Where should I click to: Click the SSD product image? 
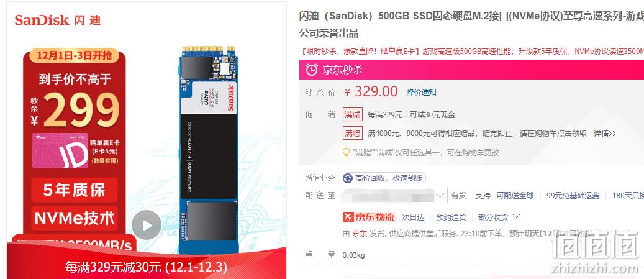point(208,150)
